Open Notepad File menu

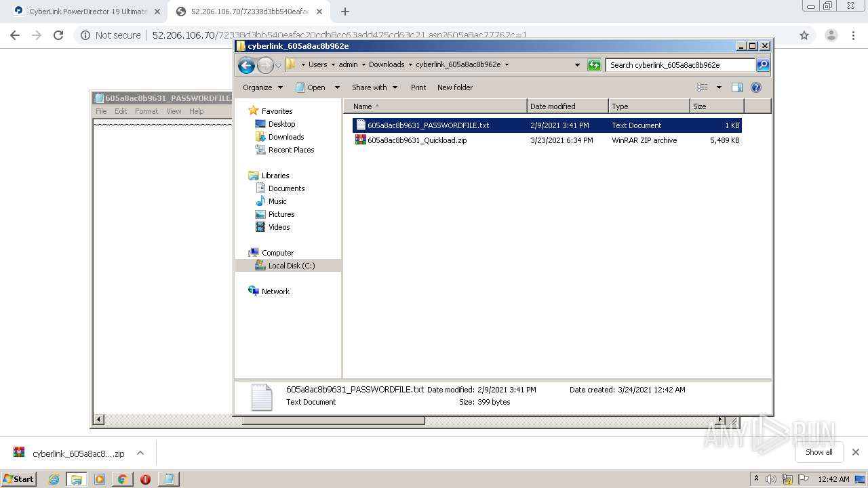tap(101, 111)
